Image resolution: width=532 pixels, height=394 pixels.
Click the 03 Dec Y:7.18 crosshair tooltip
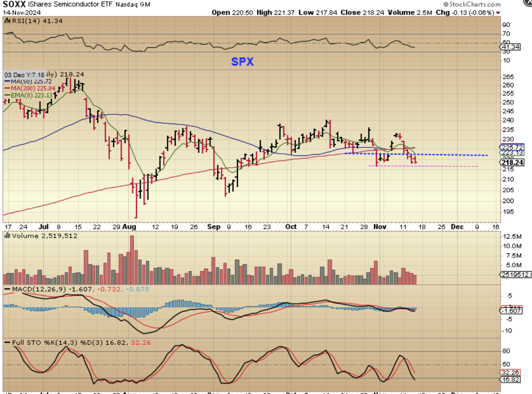24,74
